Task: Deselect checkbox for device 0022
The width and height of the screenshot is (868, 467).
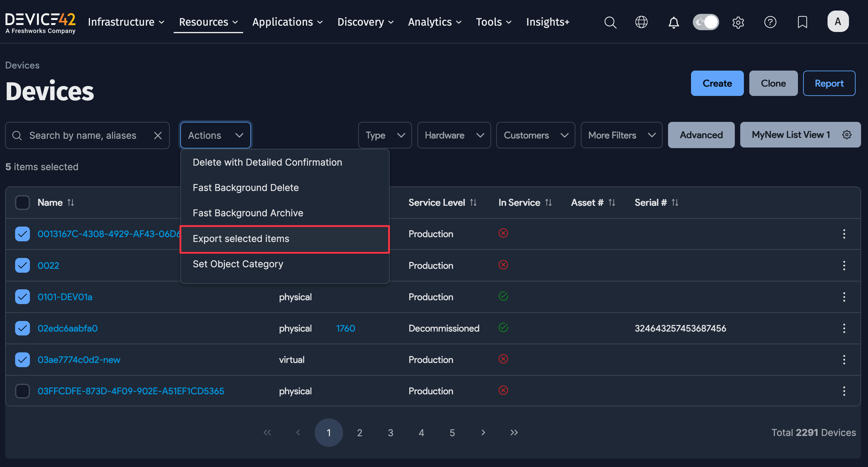Action: click(x=22, y=265)
